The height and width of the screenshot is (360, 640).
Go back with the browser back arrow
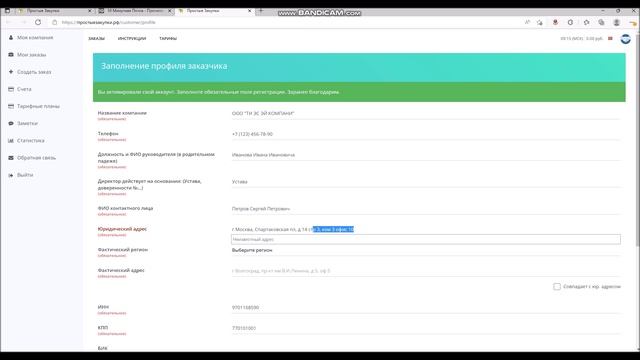pos(9,22)
